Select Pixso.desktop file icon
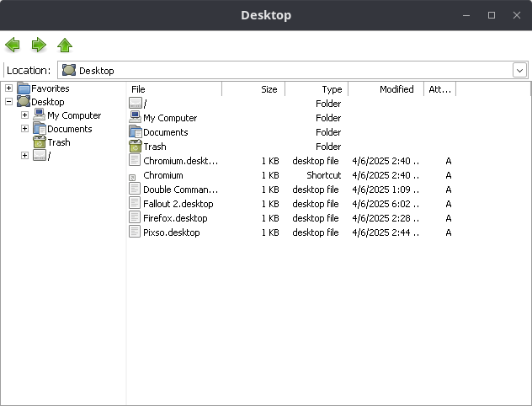 (135, 232)
